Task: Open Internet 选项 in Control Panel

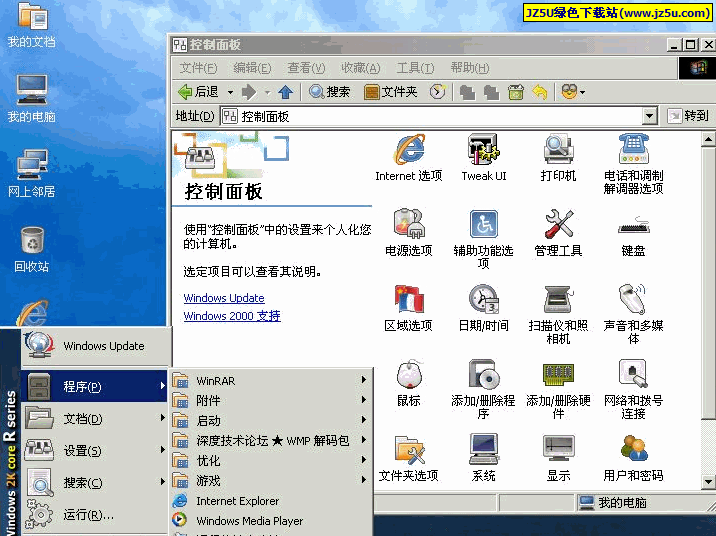Action: 409,158
